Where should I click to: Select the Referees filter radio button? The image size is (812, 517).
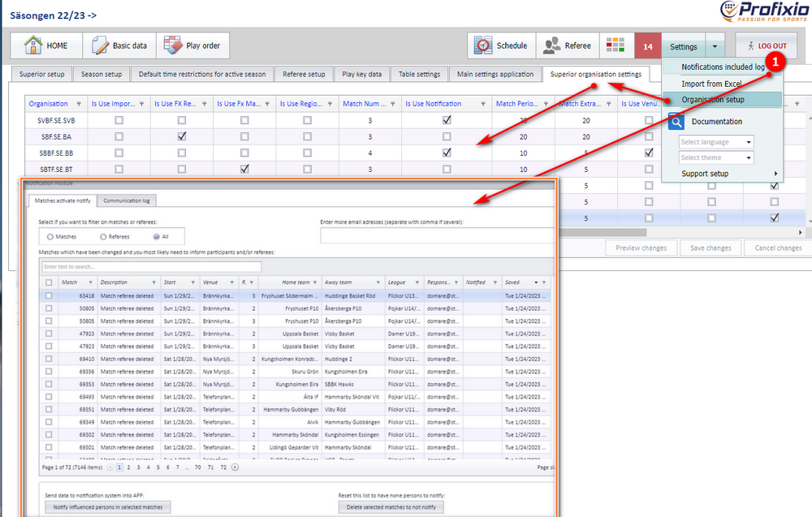click(x=103, y=237)
